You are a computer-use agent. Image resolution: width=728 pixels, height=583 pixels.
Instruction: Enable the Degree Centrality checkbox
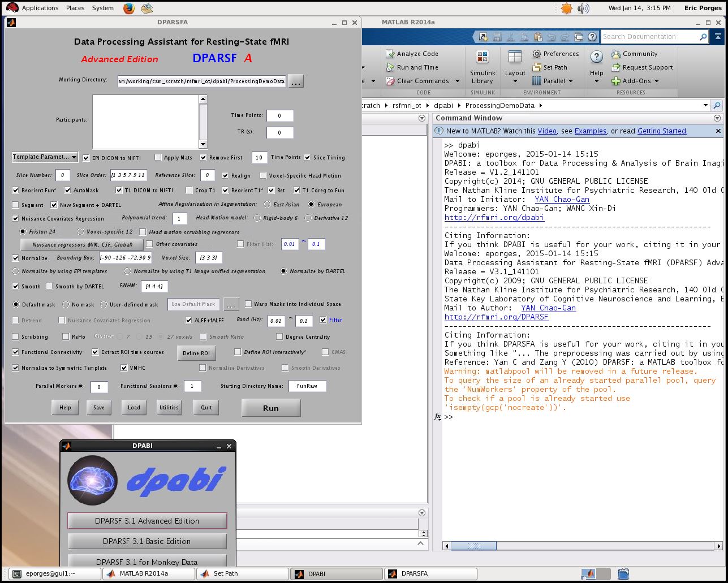pos(279,336)
